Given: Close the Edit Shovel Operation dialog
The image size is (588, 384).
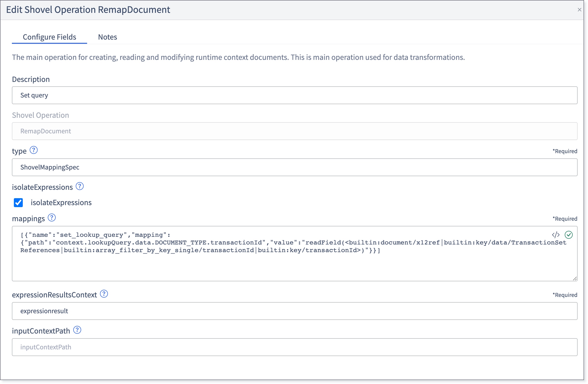Looking at the screenshot, I should pos(580,10).
